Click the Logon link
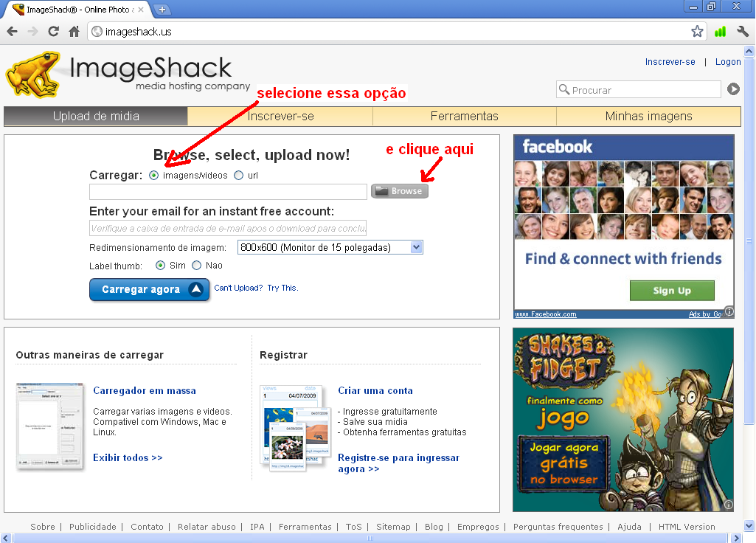This screenshot has width=756, height=543. coord(728,62)
